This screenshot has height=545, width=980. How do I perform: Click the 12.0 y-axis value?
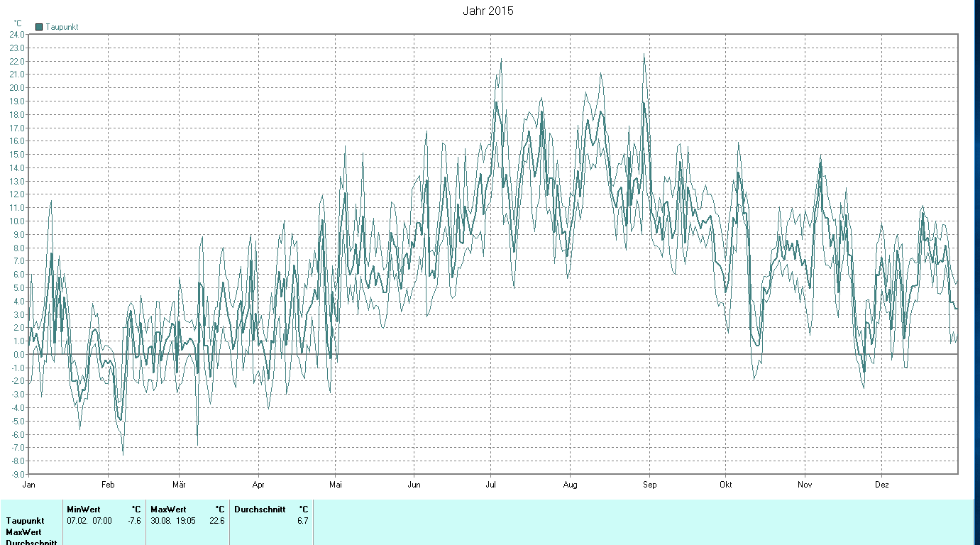tap(17, 194)
